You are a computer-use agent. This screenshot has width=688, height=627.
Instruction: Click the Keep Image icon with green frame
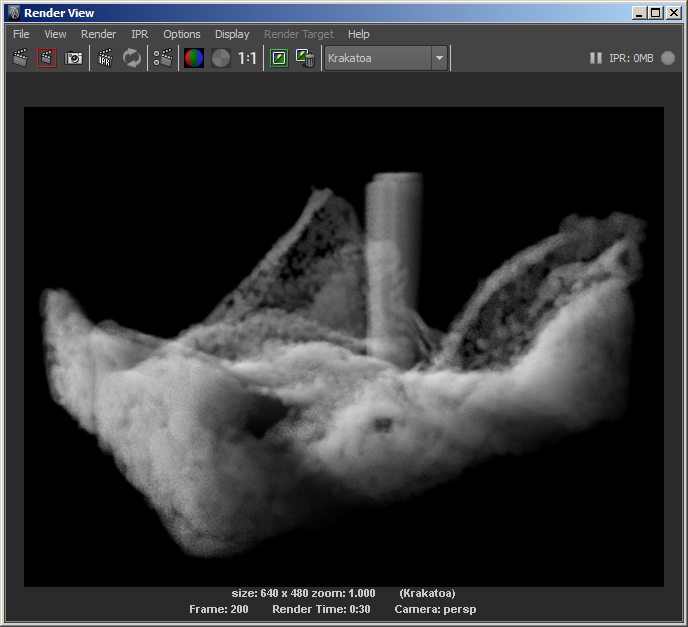point(279,58)
